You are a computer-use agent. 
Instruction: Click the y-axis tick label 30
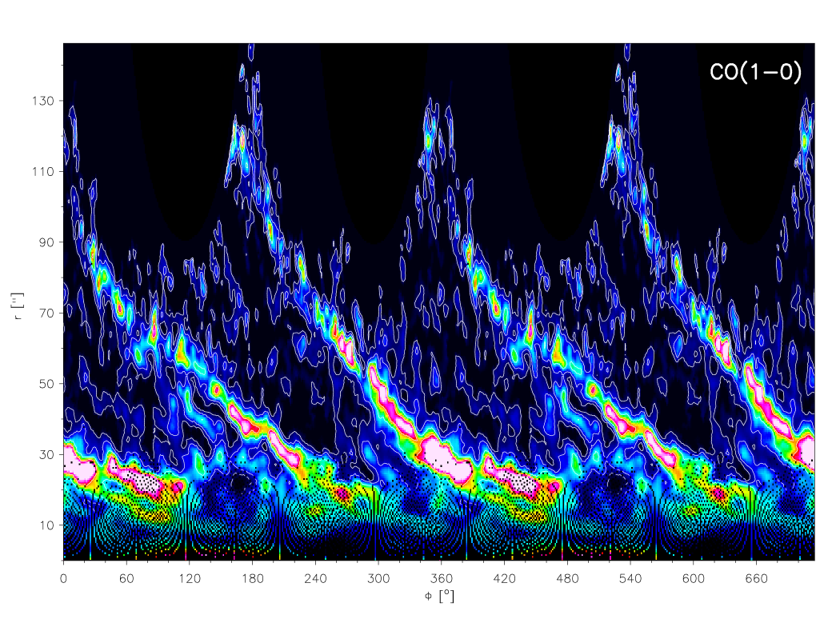click(x=46, y=455)
